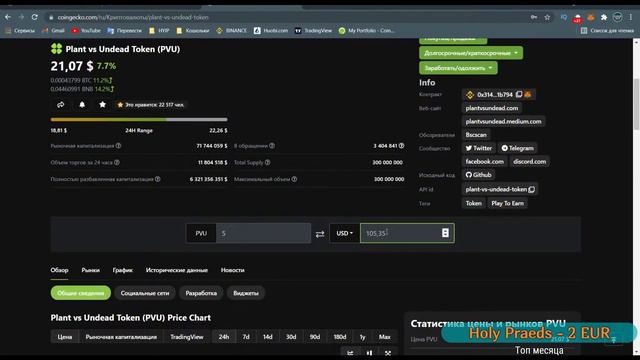Viewport: 640px width, 360px height.
Task: Open the plantvsundead.medium.com link
Action: pos(504,122)
